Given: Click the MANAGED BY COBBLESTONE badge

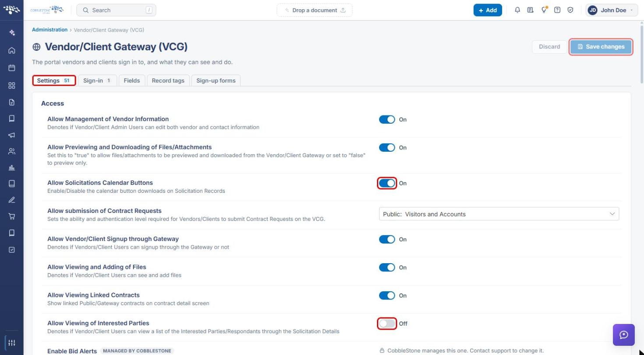Looking at the screenshot, I should [137, 351].
